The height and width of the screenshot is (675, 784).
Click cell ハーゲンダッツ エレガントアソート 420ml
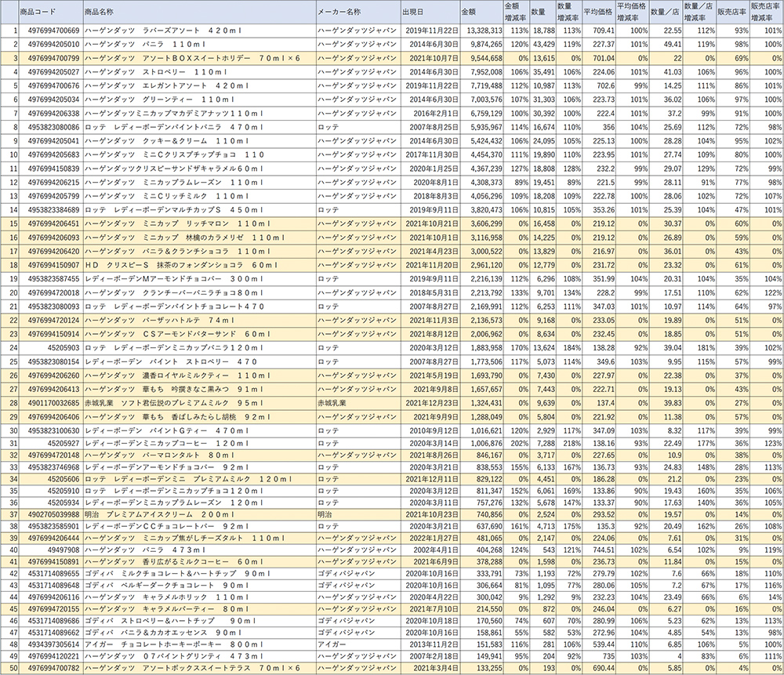tap(199, 86)
